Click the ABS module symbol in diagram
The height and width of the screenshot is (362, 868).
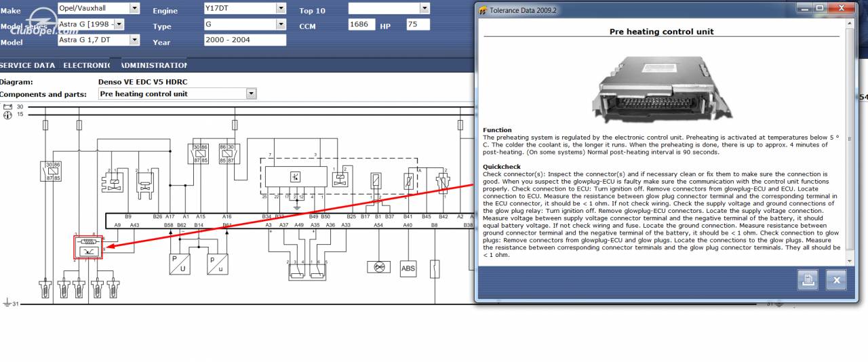point(408,268)
